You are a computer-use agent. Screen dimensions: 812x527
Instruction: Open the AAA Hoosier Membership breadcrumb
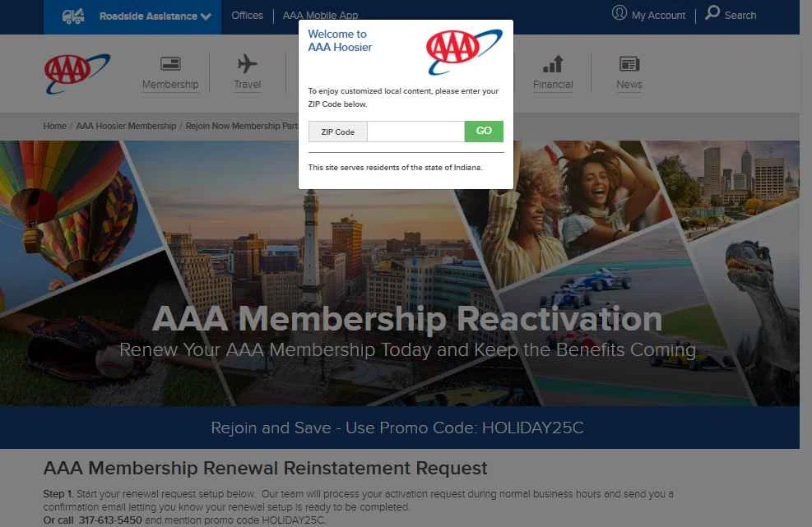pos(127,127)
